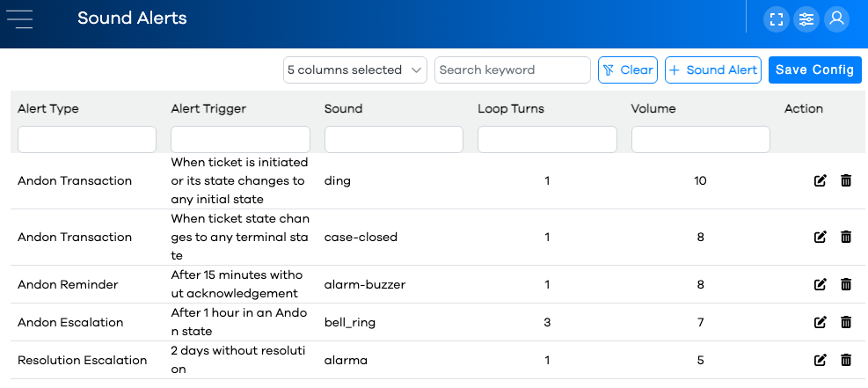Clear all table filters
Image resolution: width=868 pixels, height=388 pixels.
pyautogui.click(x=628, y=70)
